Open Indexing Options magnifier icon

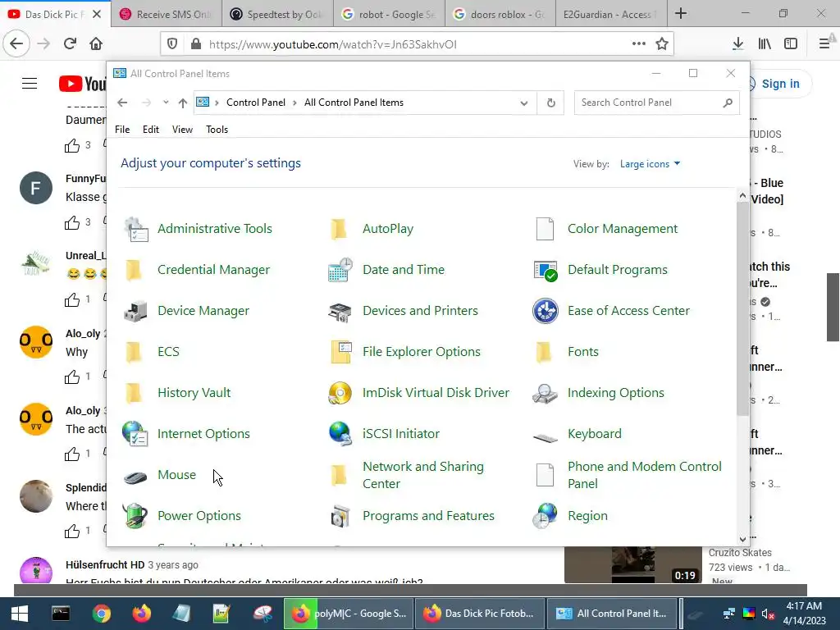[x=546, y=393]
